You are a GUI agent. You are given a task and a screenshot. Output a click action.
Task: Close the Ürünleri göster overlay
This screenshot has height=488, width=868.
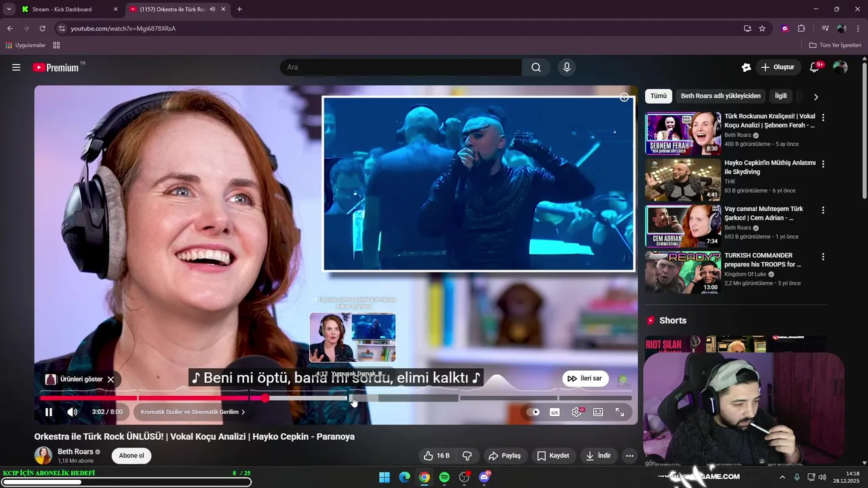click(111, 380)
